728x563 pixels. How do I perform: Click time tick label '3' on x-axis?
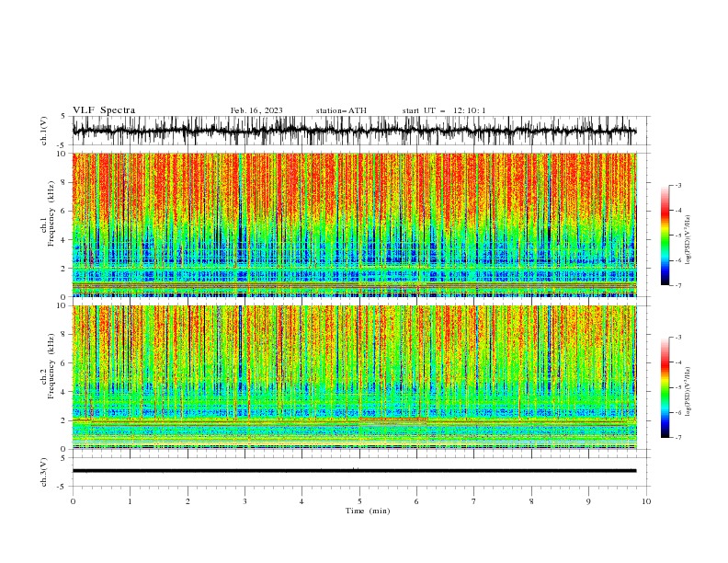pos(245,501)
